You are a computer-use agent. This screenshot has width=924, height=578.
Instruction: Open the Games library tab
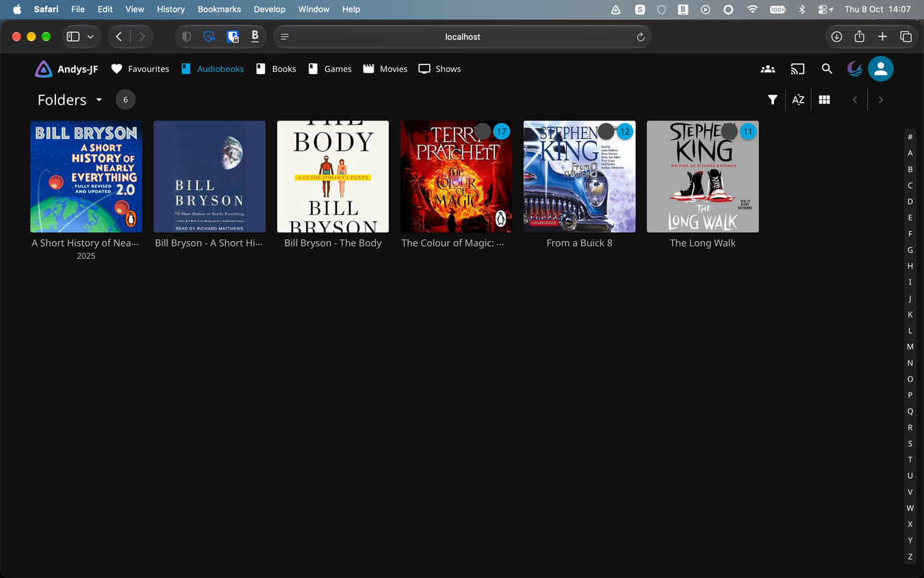coord(330,69)
